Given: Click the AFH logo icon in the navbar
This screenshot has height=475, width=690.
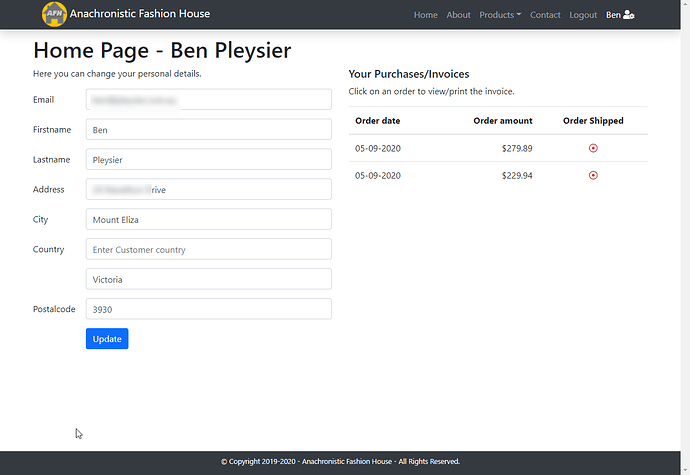Looking at the screenshot, I should (54, 14).
